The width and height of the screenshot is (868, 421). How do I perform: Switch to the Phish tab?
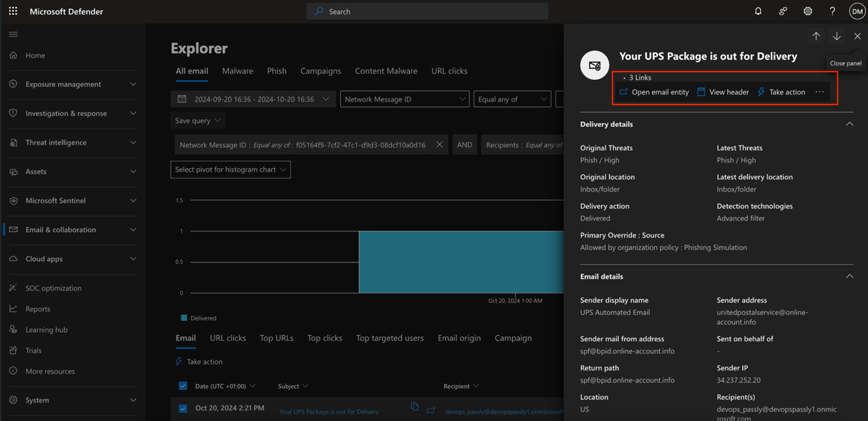point(276,70)
